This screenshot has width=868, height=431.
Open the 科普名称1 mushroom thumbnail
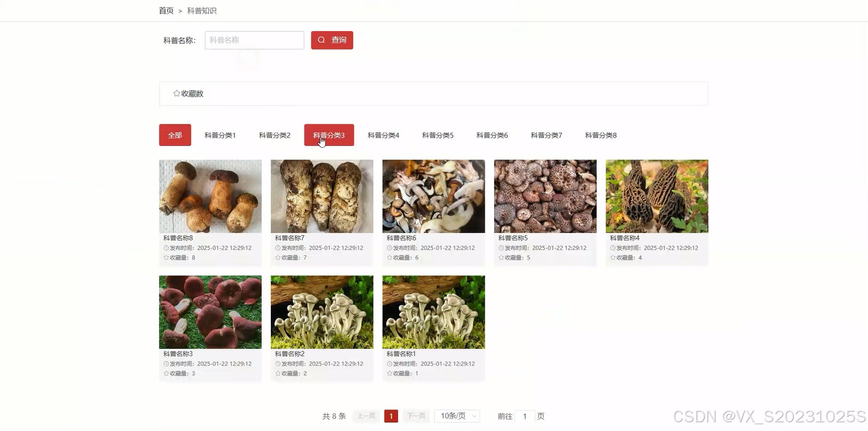tap(434, 312)
